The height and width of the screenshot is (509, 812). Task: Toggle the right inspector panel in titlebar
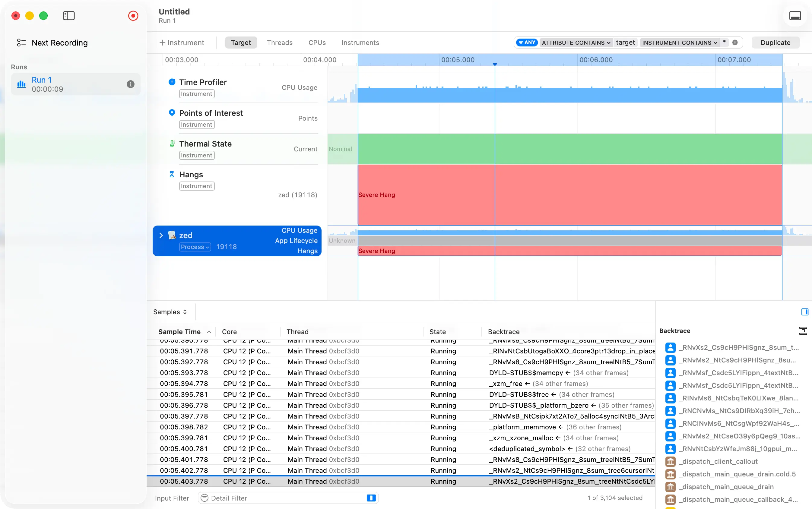[x=795, y=16]
